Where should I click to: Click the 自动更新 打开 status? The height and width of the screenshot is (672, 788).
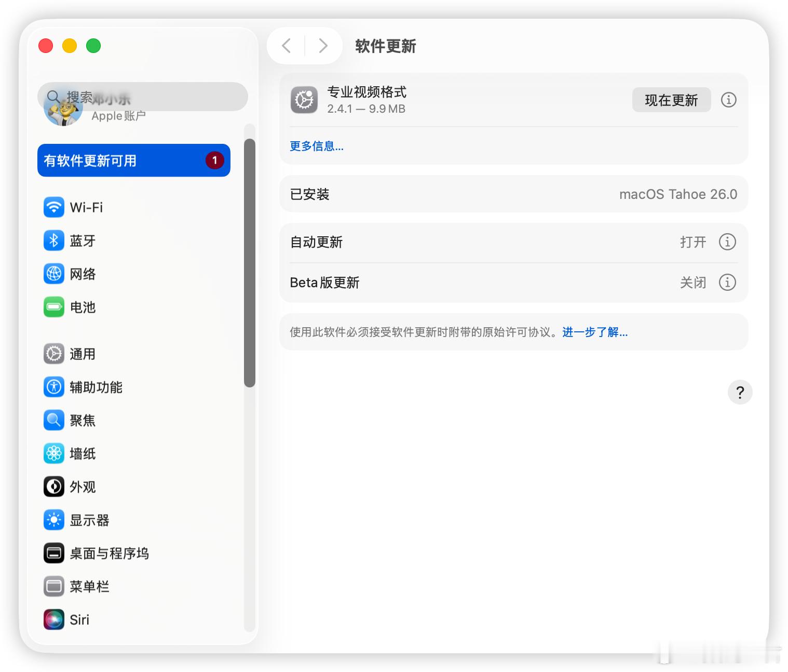pos(693,242)
